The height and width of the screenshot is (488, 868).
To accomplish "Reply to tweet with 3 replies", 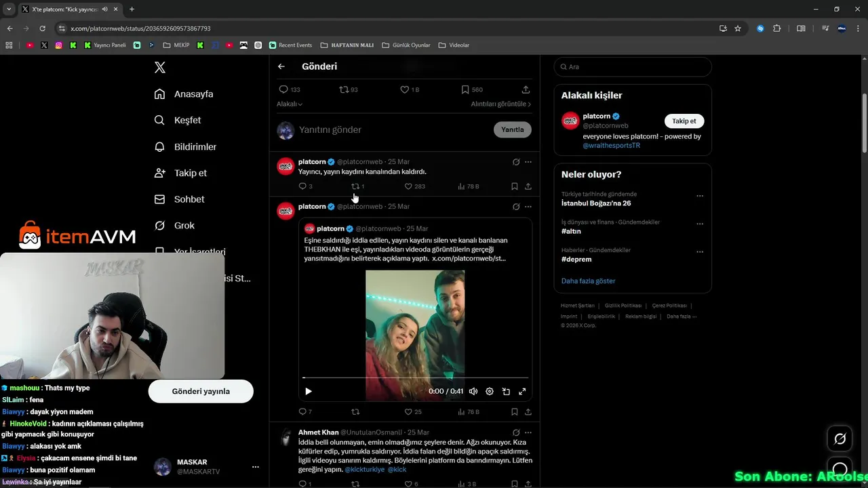I will click(305, 186).
